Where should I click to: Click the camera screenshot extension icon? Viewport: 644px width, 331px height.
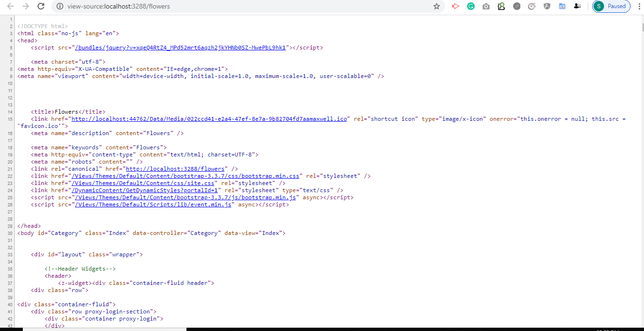point(486,6)
